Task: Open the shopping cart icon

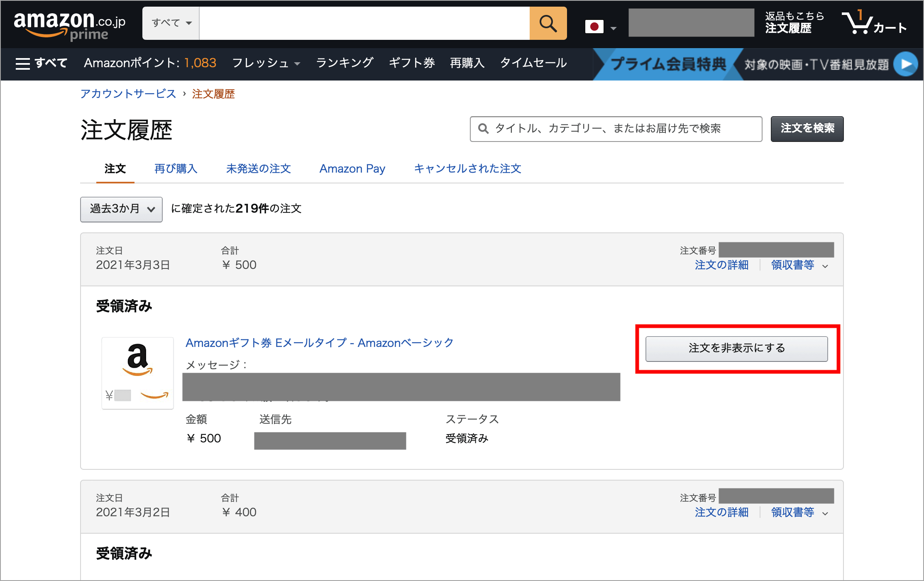Action: click(874, 23)
